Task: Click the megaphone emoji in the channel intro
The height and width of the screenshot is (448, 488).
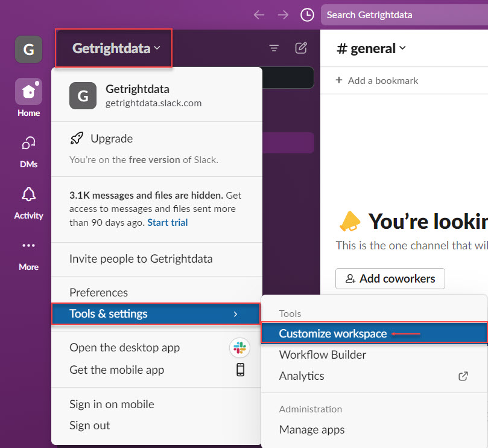Action: coord(350,221)
